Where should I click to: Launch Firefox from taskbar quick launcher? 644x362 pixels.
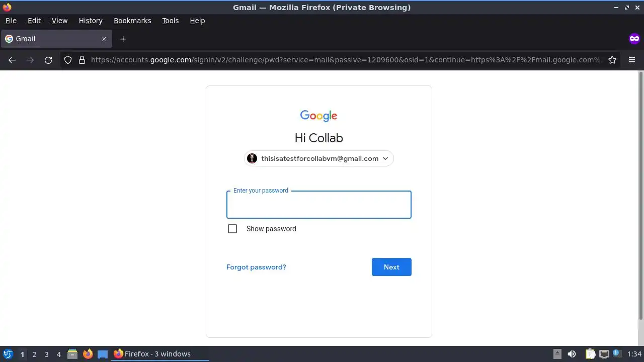[x=88, y=354]
